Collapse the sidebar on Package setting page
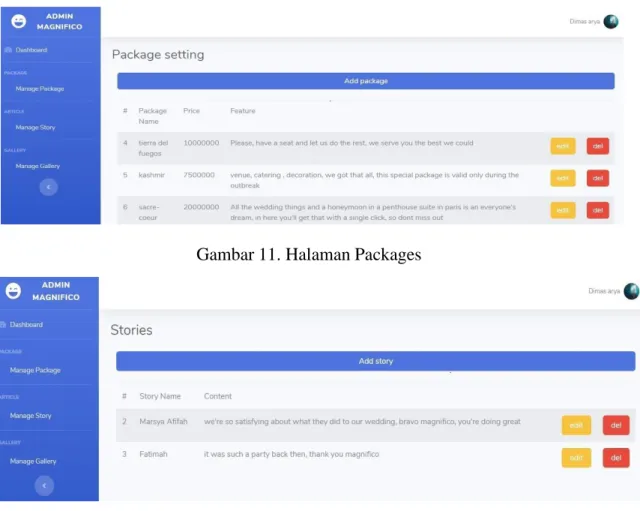The width and height of the screenshot is (640, 511). (x=49, y=187)
